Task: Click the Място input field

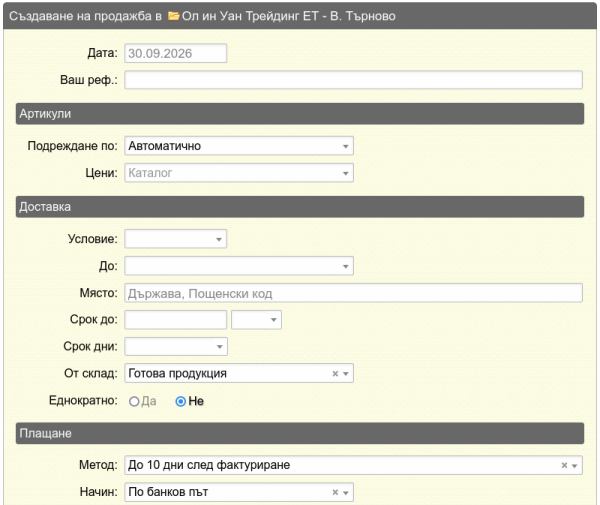Action: click(x=354, y=293)
